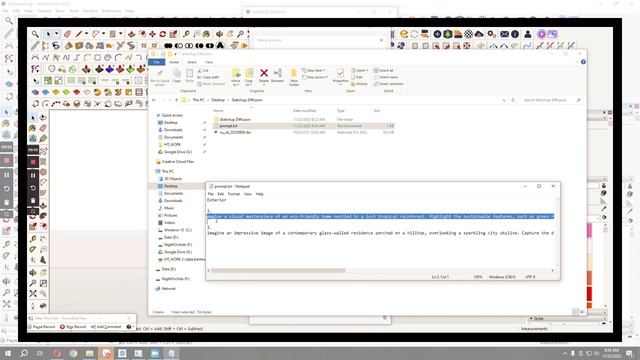Open Notepad's Edit menu
Viewport: 640px width, 360px height.
pos(221,194)
